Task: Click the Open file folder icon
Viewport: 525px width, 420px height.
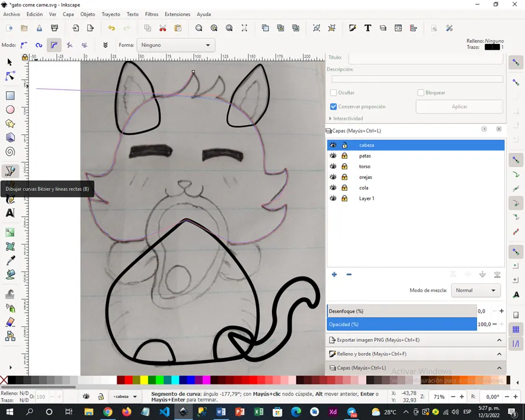Action: (24, 28)
